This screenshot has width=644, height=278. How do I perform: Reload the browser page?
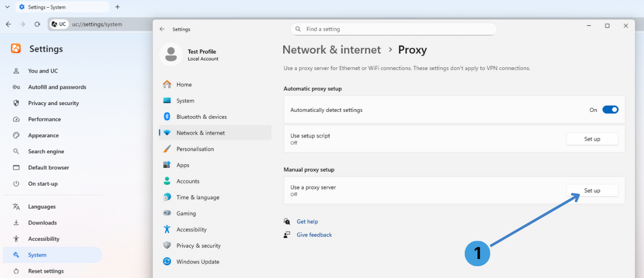coord(37,24)
